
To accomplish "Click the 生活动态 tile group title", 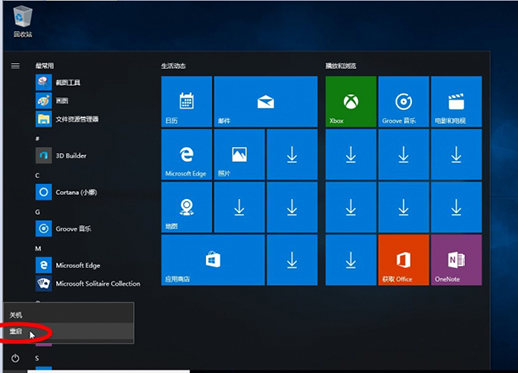I will (x=173, y=66).
